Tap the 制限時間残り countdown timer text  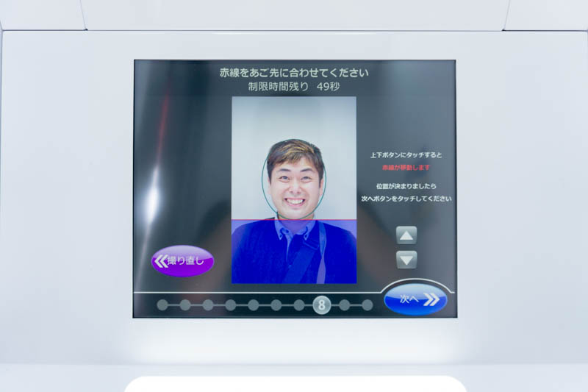(x=293, y=86)
